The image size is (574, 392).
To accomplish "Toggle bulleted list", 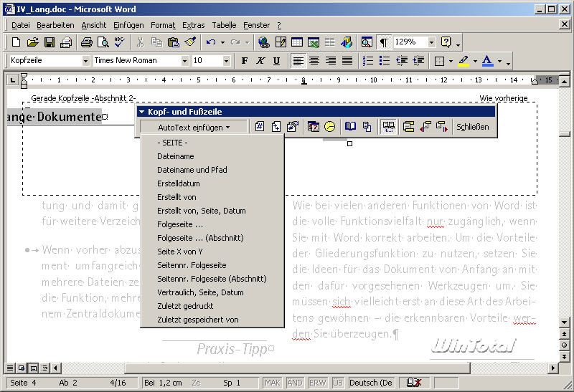I will click(x=385, y=61).
